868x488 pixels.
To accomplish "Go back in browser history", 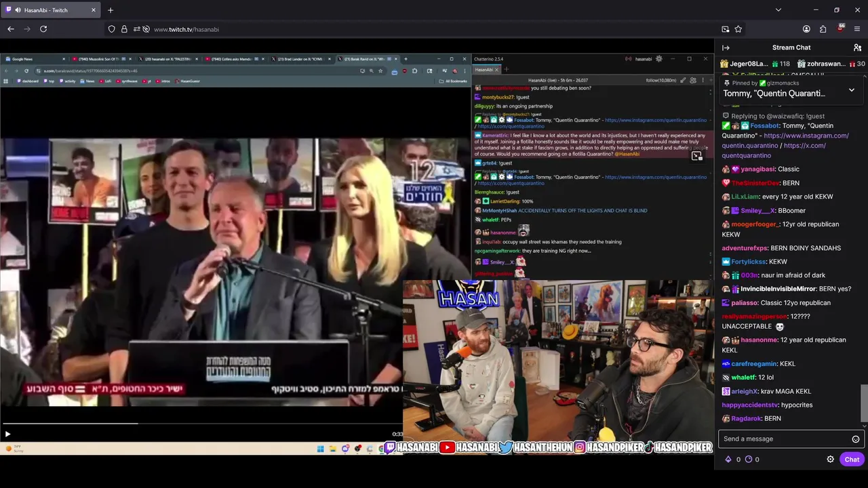I will (11, 29).
